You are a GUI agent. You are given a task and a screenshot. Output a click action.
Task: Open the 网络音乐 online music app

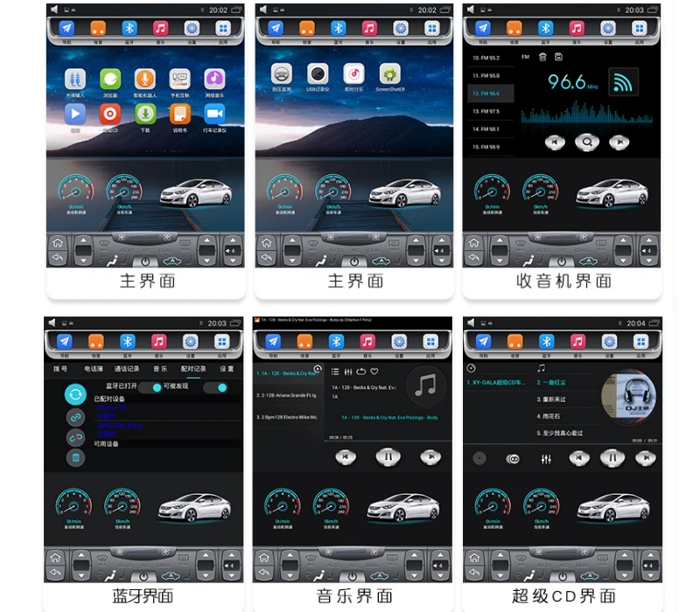pyautogui.click(x=214, y=80)
